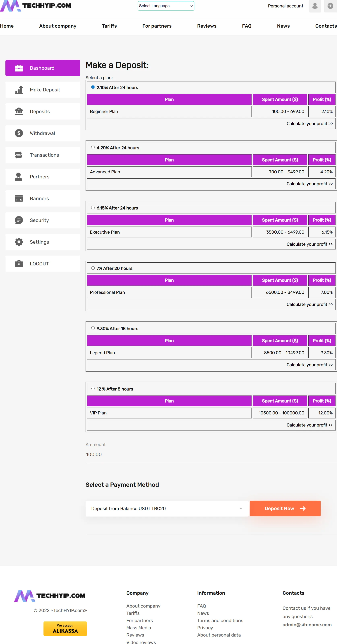Open Terms and conditions footer link

pyautogui.click(x=220, y=620)
